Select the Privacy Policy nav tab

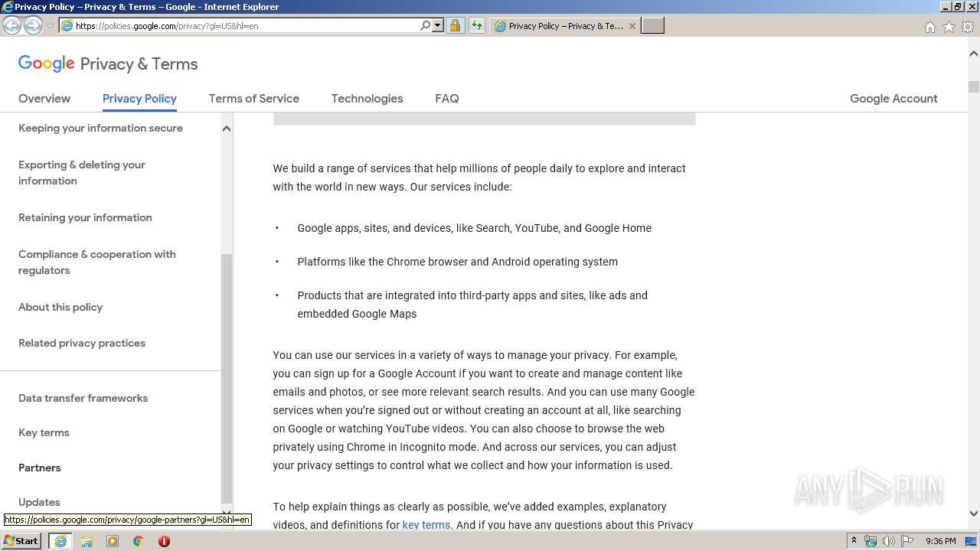pos(139,99)
